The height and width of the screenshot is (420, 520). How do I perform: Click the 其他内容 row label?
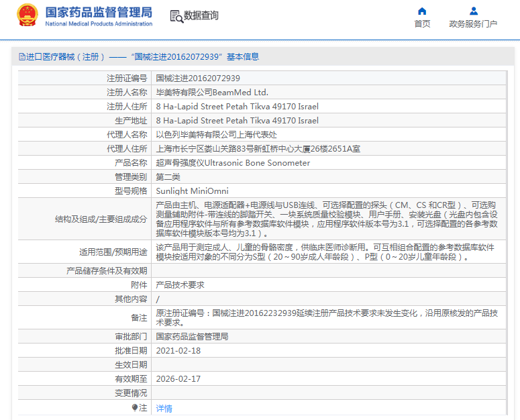(131, 299)
